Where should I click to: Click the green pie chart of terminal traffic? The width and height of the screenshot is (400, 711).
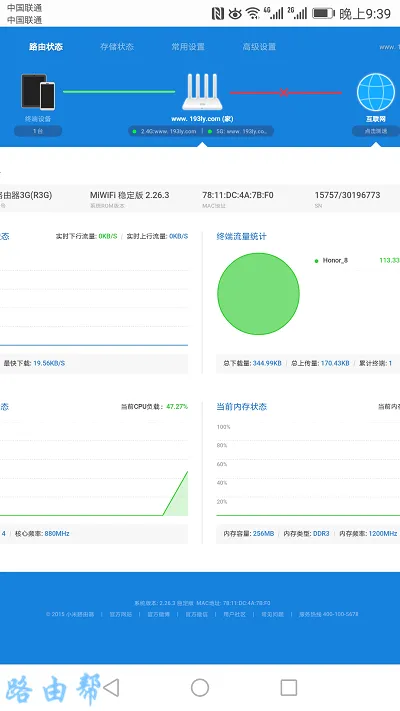(258, 294)
